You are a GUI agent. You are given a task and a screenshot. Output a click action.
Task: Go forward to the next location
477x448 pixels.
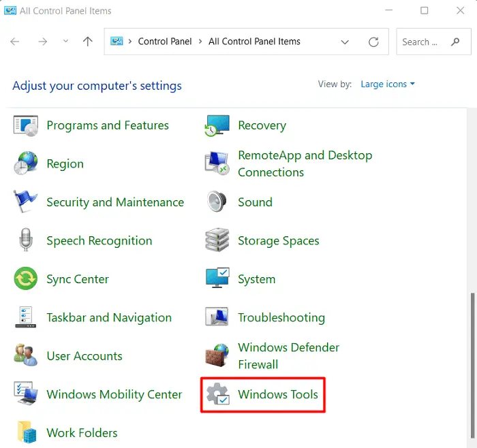pos(43,42)
